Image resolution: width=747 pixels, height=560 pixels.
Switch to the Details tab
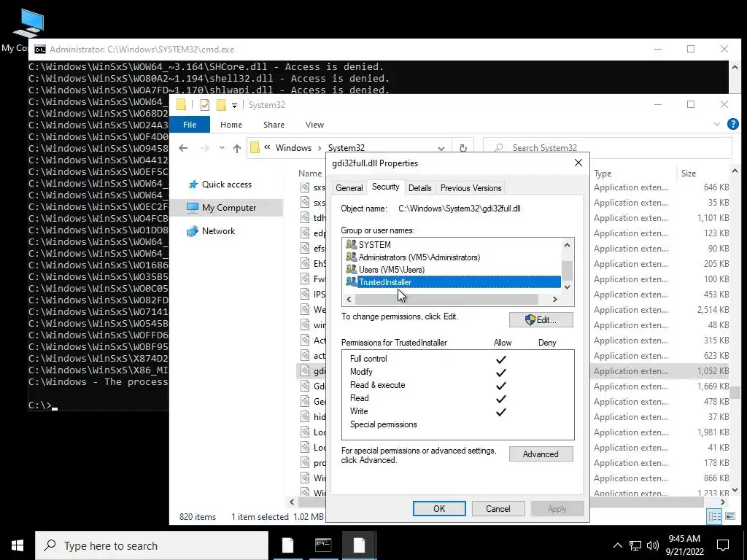419,188
